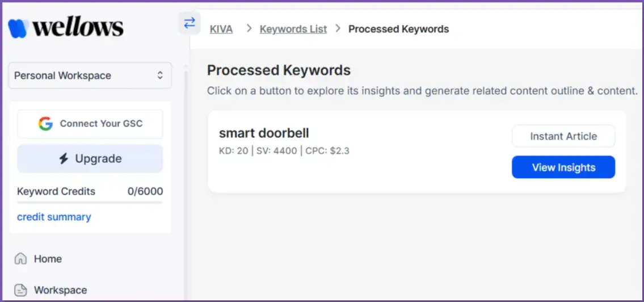The width and height of the screenshot is (644, 302).
Task: Click the Keyword Credits progress bar
Action: pos(90,202)
